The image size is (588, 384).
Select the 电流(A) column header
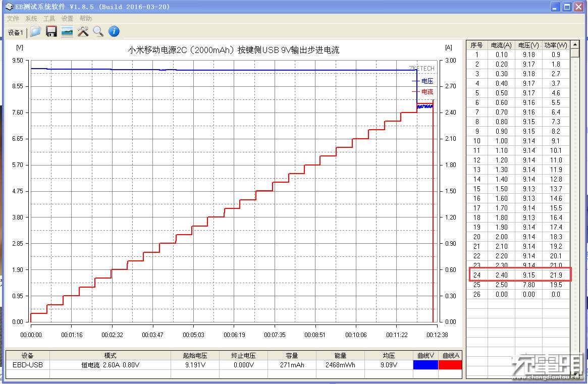501,45
